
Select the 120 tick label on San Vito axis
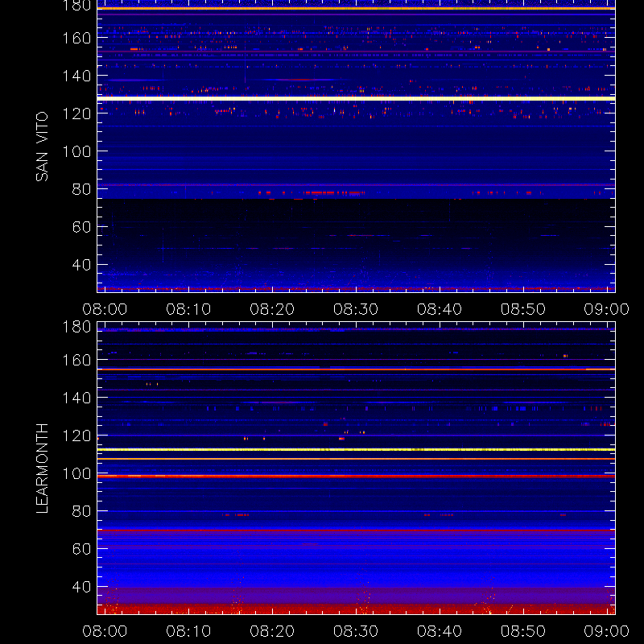(x=76, y=114)
